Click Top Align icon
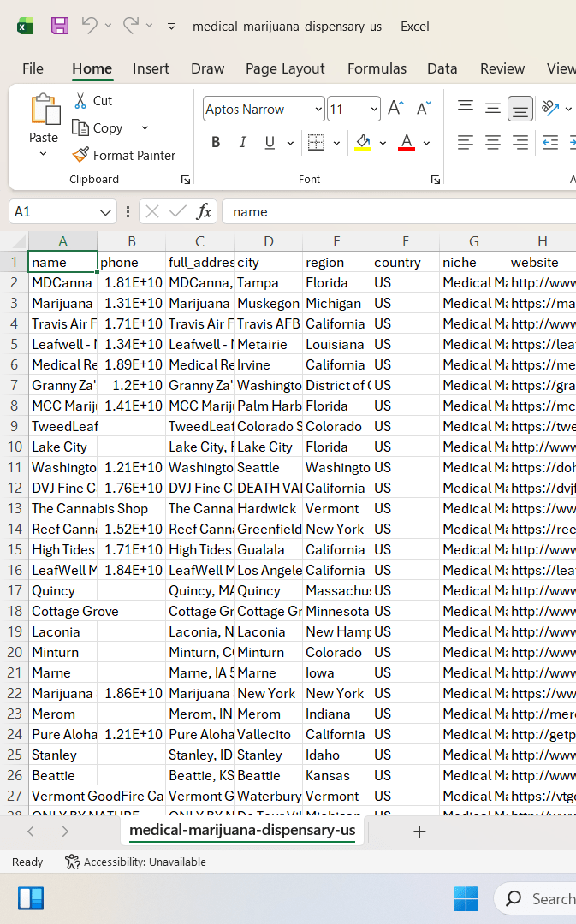 pos(466,107)
